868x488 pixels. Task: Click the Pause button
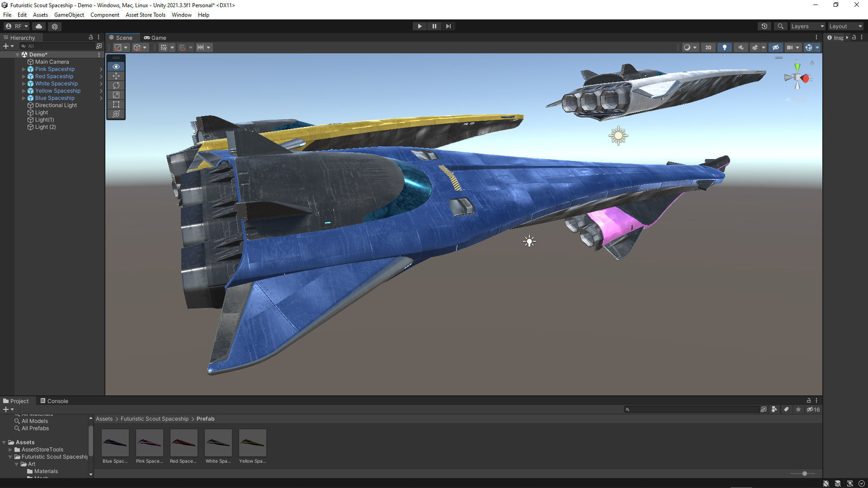pyautogui.click(x=434, y=26)
